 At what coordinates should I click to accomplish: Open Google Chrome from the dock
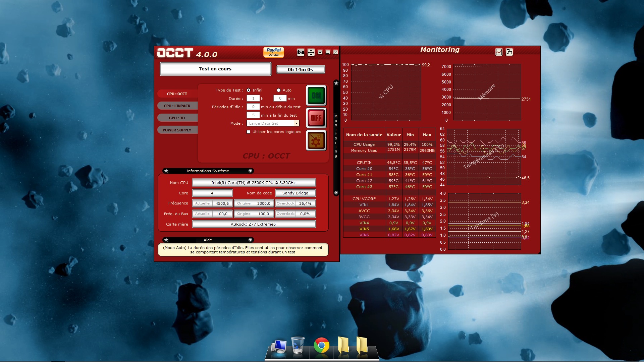click(x=321, y=345)
